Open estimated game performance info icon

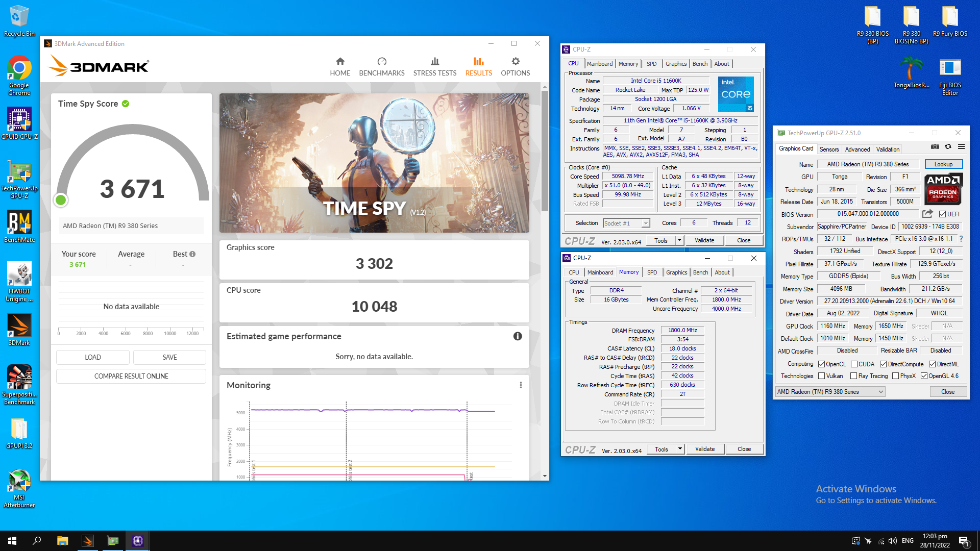tap(518, 336)
